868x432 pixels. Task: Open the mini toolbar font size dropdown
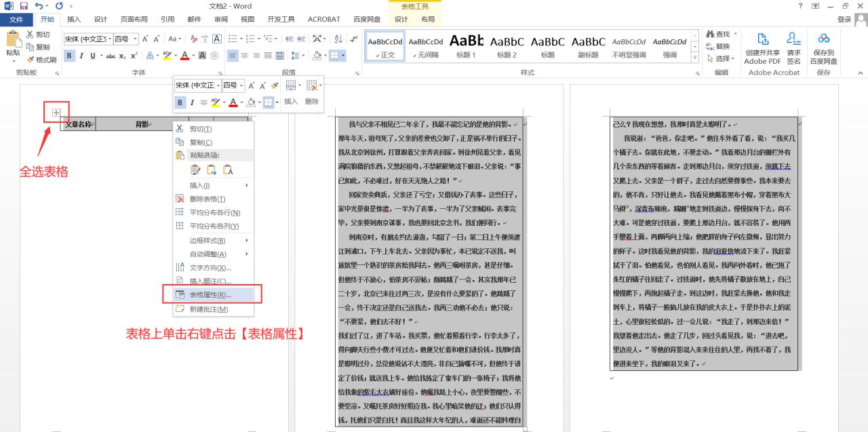point(242,85)
